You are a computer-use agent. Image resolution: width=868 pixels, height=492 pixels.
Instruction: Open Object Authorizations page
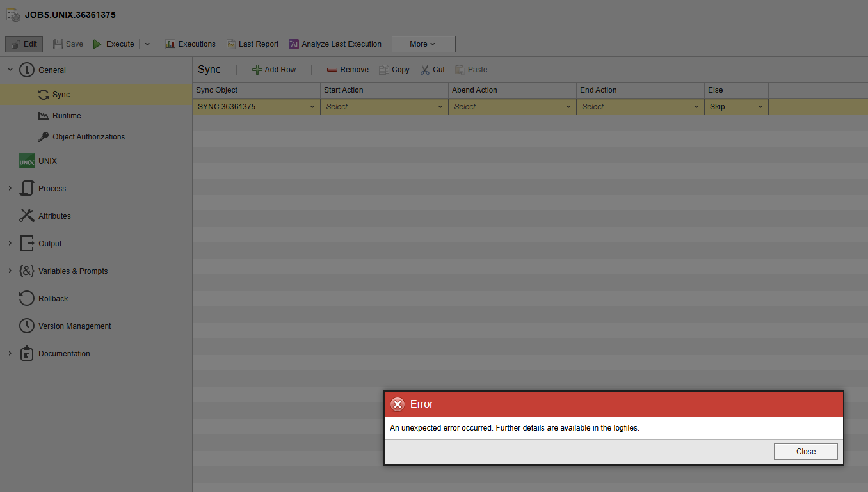pyautogui.click(x=81, y=137)
